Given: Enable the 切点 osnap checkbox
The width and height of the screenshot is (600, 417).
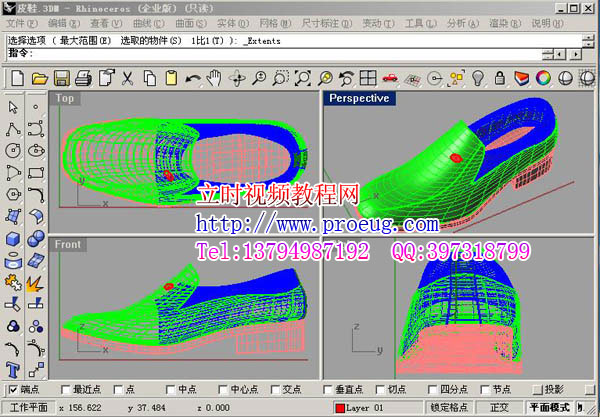Looking at the screenshot, I should tap(380, 390).
